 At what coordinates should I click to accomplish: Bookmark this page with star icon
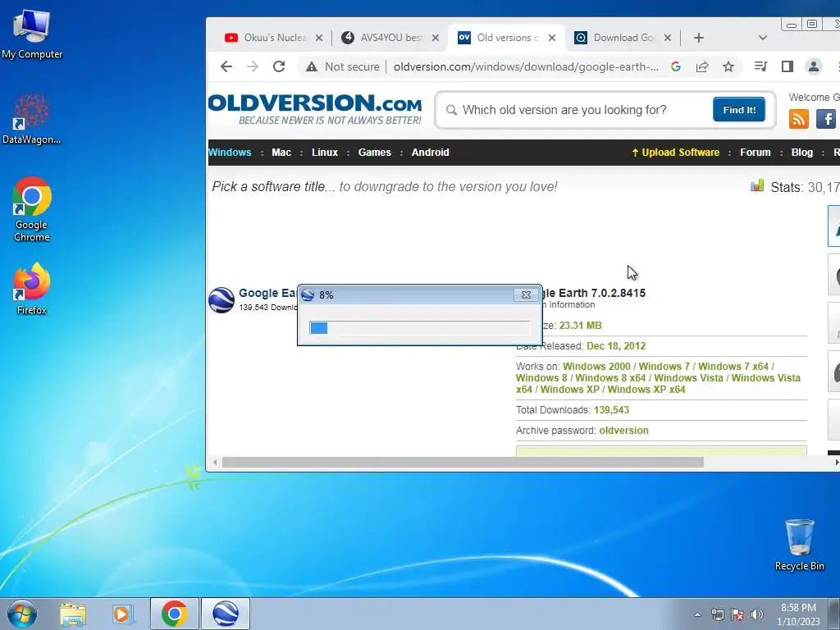click(x=728, y=66)
